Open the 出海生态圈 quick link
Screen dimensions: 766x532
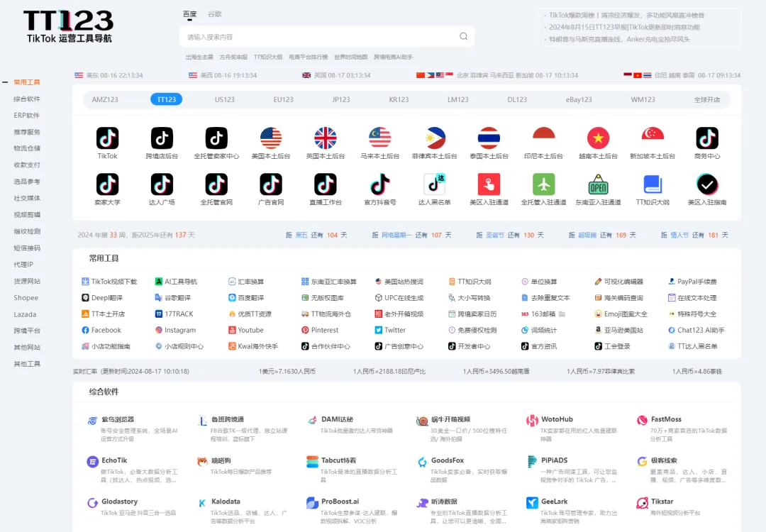pyautogui.click(x=199, y=57)
